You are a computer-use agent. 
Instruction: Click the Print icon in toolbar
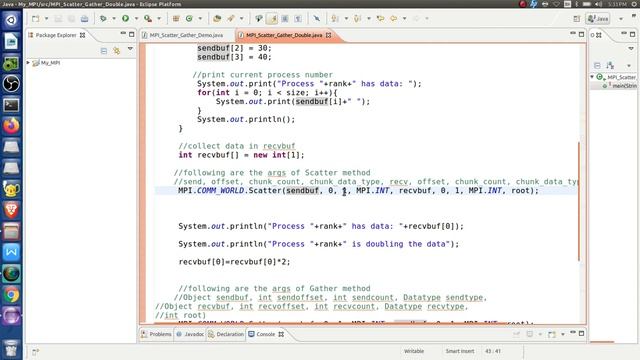pos(84,18)
